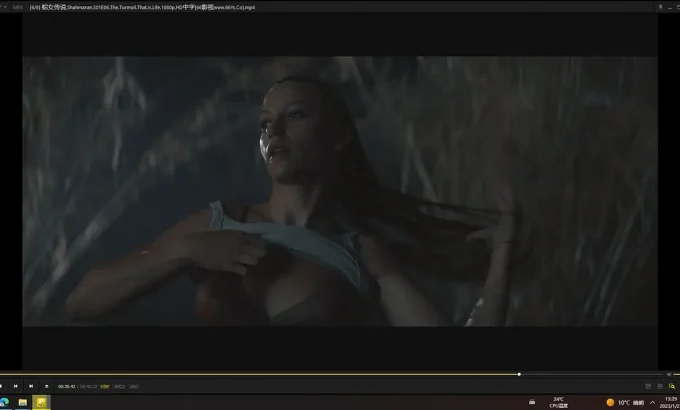Image resolution: width=680 pixels, height=410 pixels.
Task: Click the yellow media player taskbar icon
Action: 41,403
